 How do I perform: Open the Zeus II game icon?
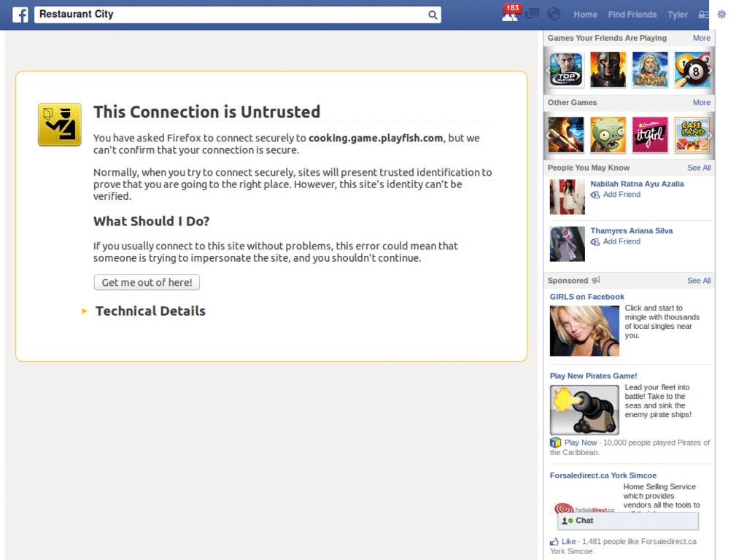pos(650,69)
